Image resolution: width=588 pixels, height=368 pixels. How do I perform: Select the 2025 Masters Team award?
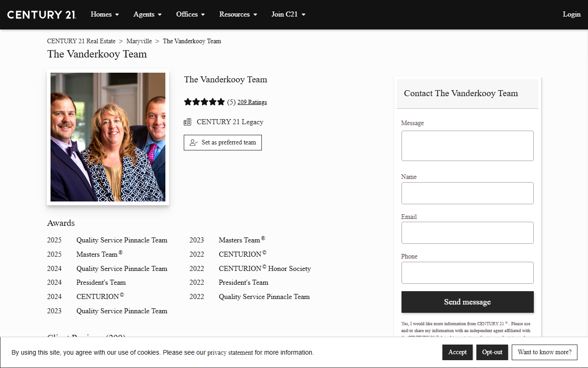[x=99, y=254]
